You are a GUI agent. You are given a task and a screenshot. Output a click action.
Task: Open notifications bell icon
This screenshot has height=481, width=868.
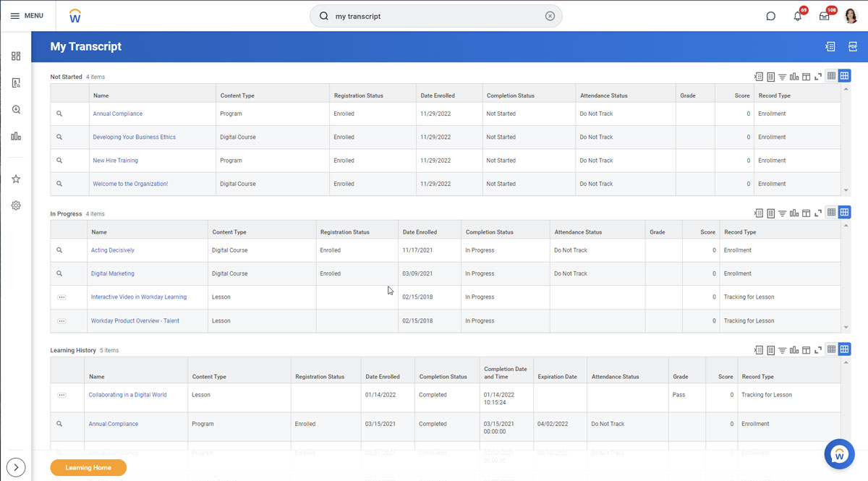tap(797, 16)
